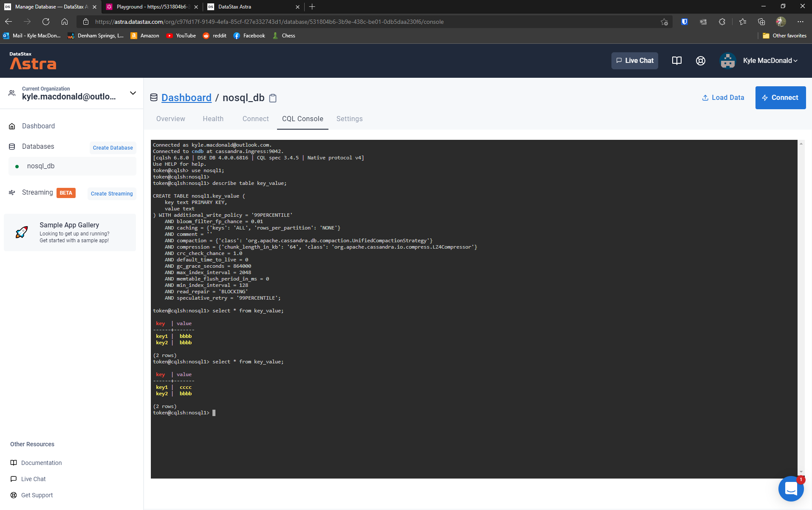Collapse the Current Organization panel
812x510 pixels.
pos(132,93)
